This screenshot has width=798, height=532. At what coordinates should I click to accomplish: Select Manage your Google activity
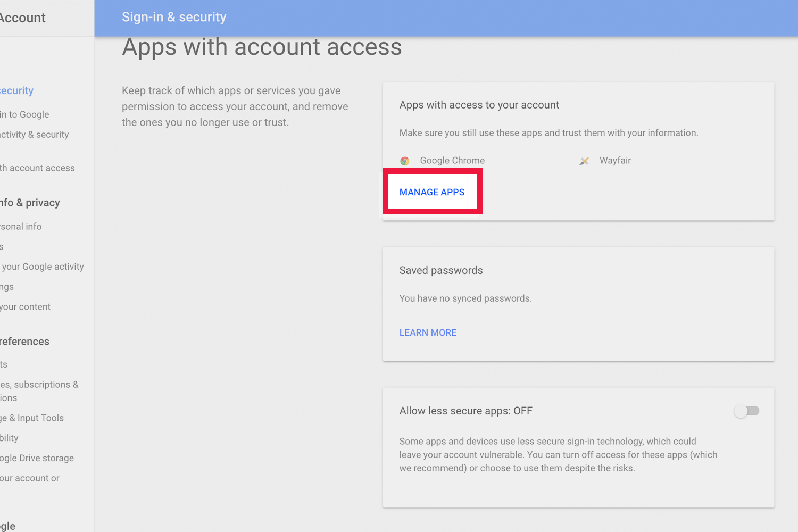(41, 267)
